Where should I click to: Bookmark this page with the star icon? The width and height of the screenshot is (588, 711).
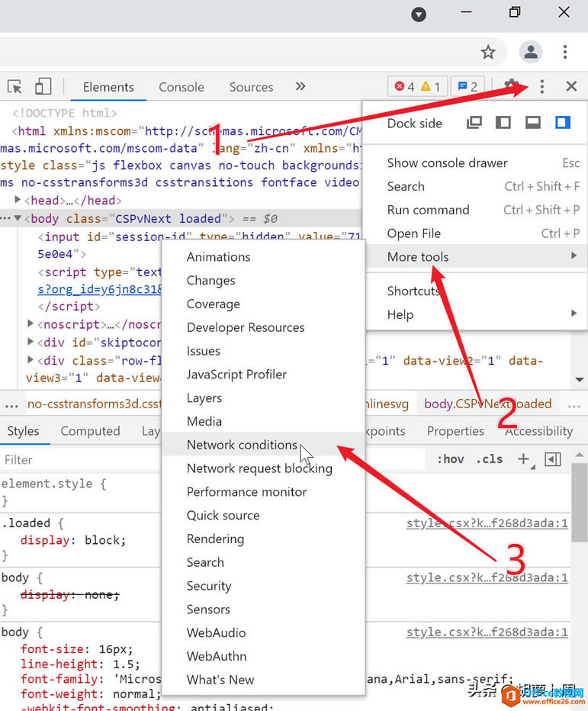pyautogui.click(x=488, y=52)
